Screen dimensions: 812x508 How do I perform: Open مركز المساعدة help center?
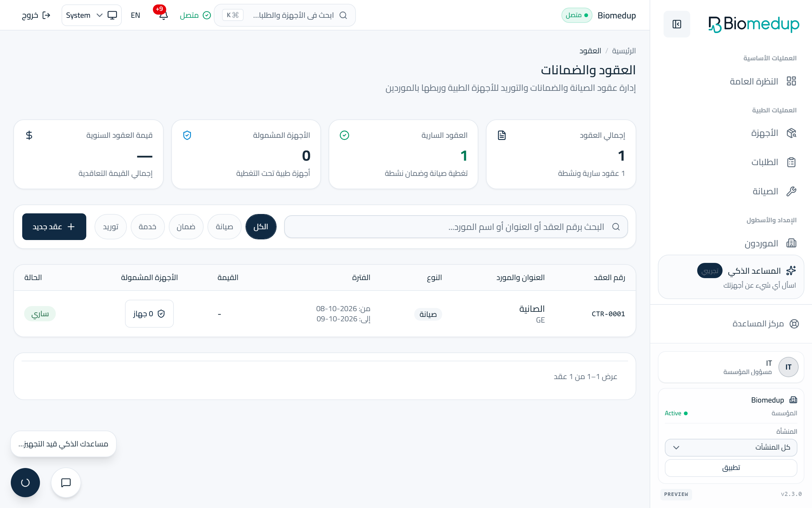[x=765, y=324]
